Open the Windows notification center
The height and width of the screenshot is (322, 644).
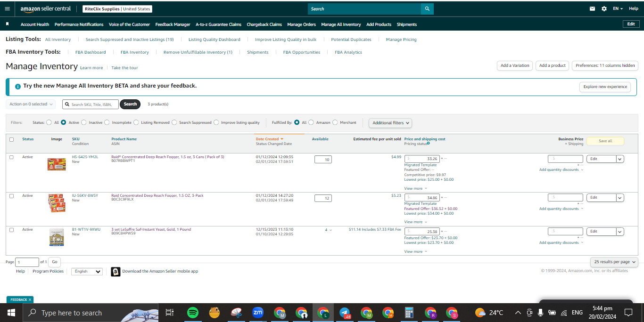(628, 313)
